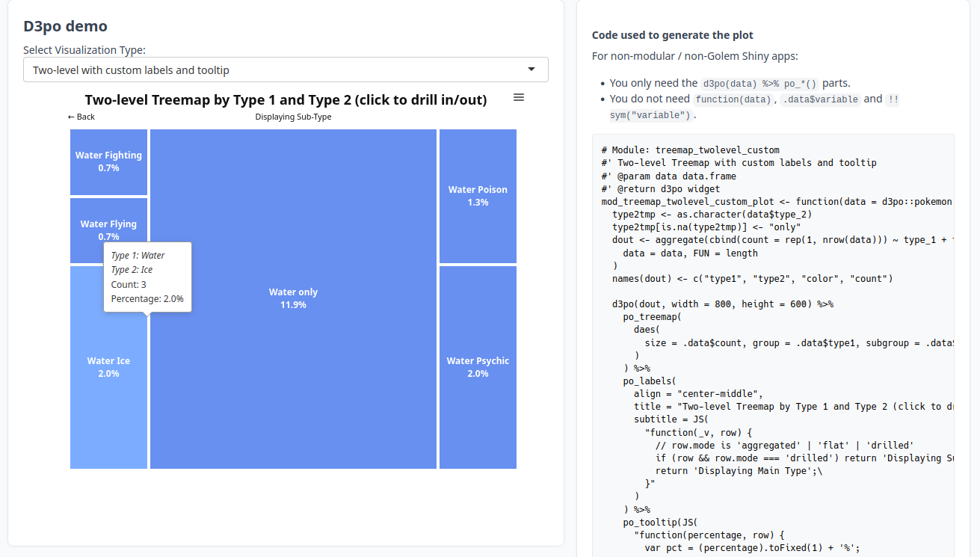Select the Water Poison treemap tile

[x=478, y=196]
